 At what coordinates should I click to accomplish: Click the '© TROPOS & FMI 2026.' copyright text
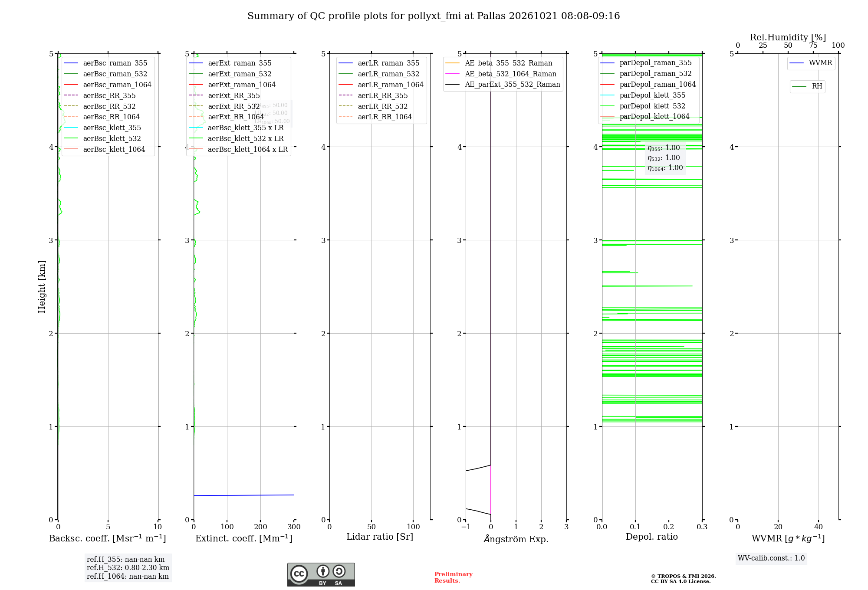coord(683,576)
